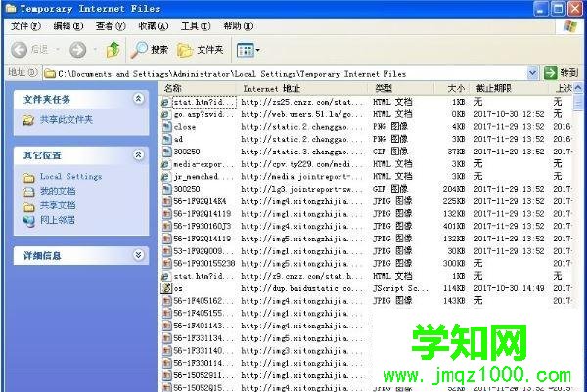The image size is (587, 392).
Task: Select the 56-1F92Q14K4 JPEG icon
Action: (166, 201)
